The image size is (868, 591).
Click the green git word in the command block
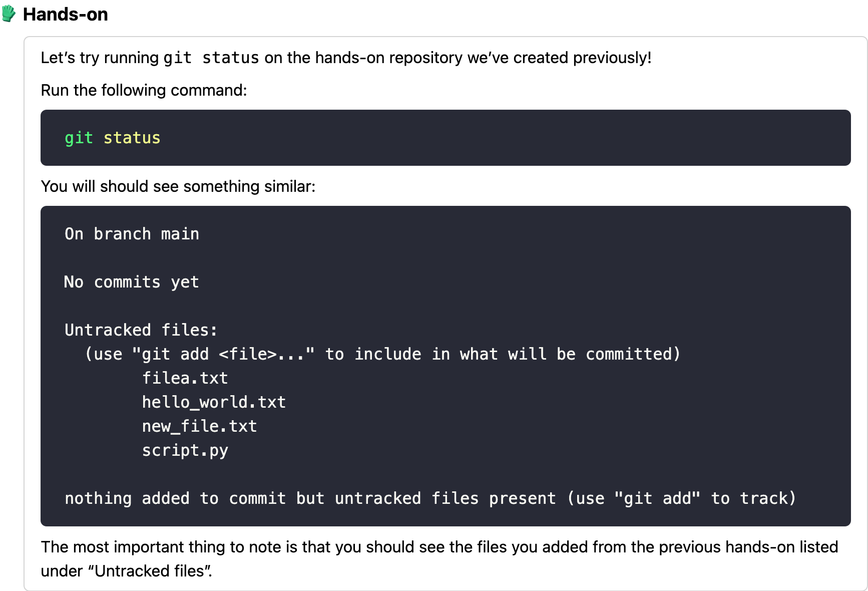click(79, 138)
